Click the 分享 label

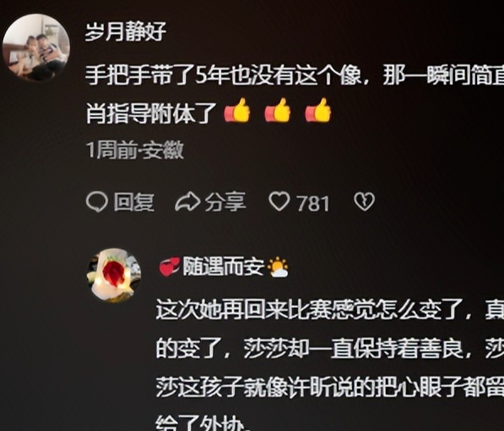click(x=225, y=202)
